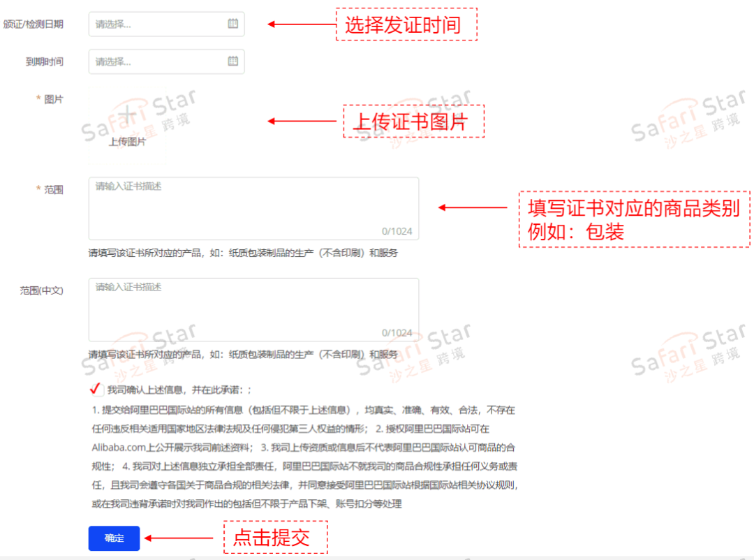Click the commitment terms paragraph below the checkbox
This screenshot has width=754, height=560.
click(x=300, y=454)
